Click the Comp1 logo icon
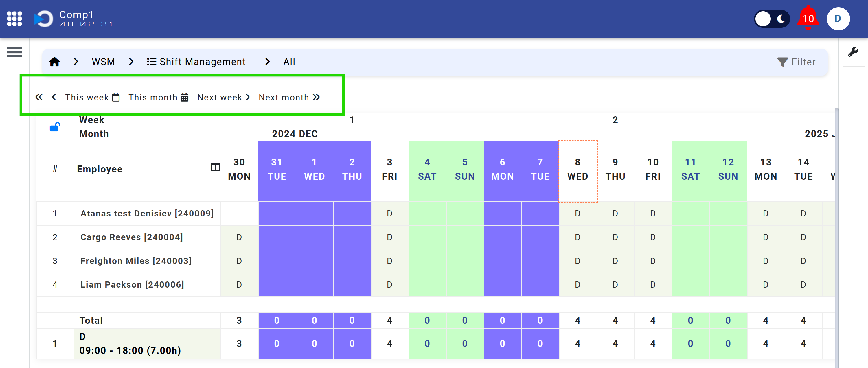 [x=44, y=19]
